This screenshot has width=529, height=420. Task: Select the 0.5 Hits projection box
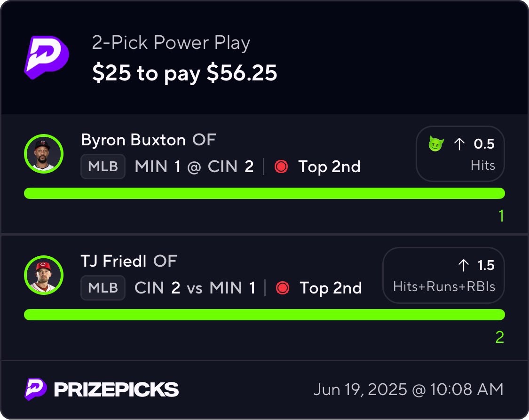tap(460, 154)
